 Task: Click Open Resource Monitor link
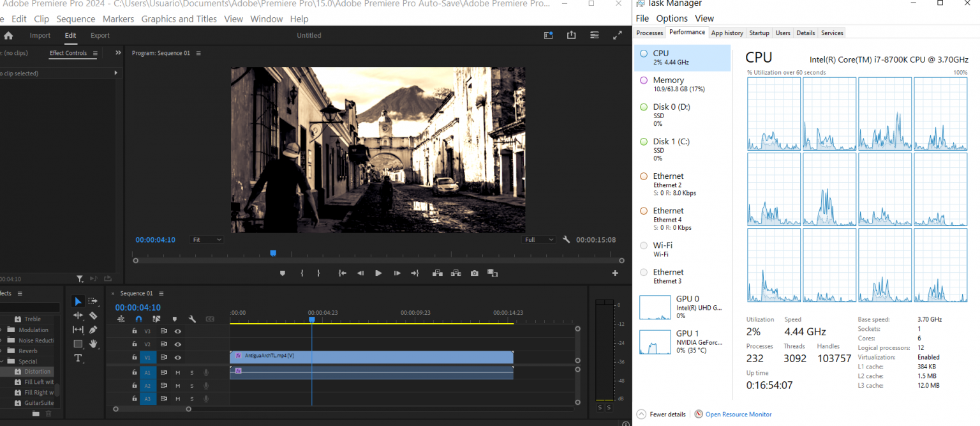[738, 415]
